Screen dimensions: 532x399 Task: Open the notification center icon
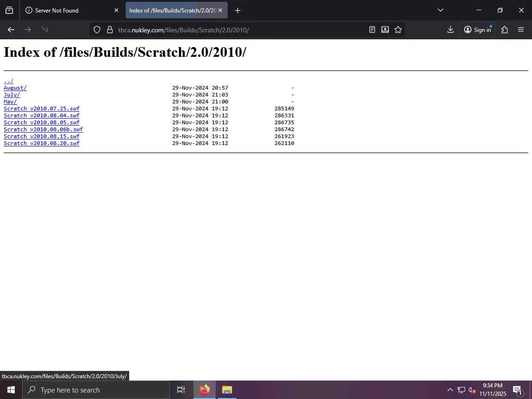[518, 390]
